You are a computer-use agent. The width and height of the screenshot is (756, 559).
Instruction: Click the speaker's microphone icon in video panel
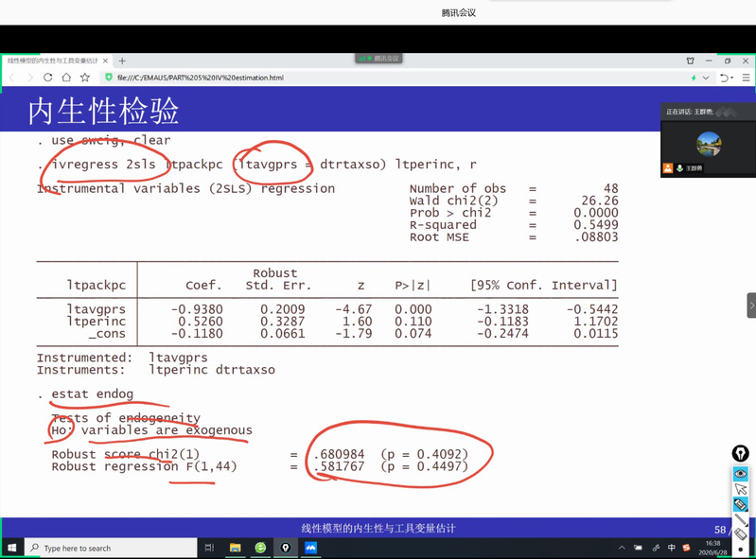[679, 167]
